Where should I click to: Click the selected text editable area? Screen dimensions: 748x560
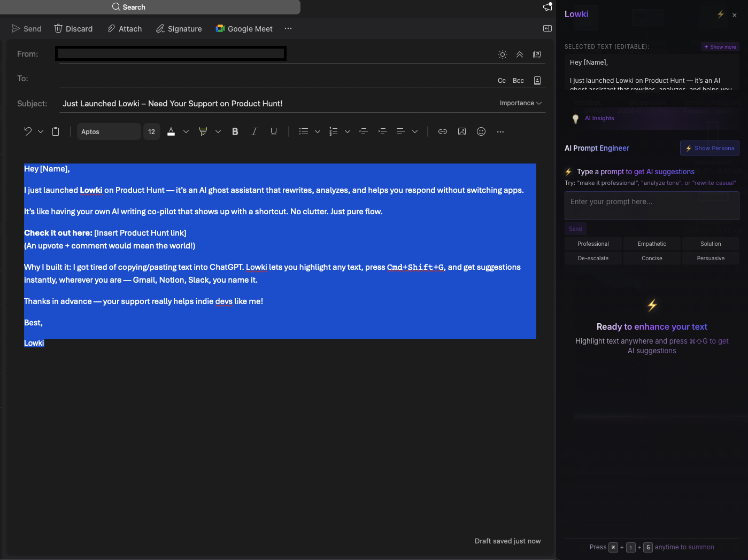coord(652,72)
